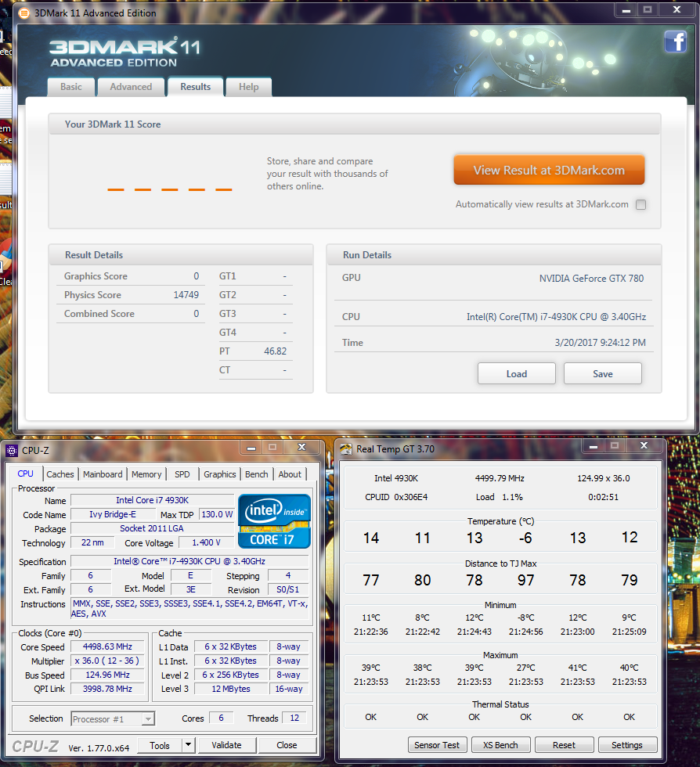This screenshot has height=767, width=700.
Task: Click the Close button in CPU-Z
Action: pyautogui.click(x=287, y=745)
